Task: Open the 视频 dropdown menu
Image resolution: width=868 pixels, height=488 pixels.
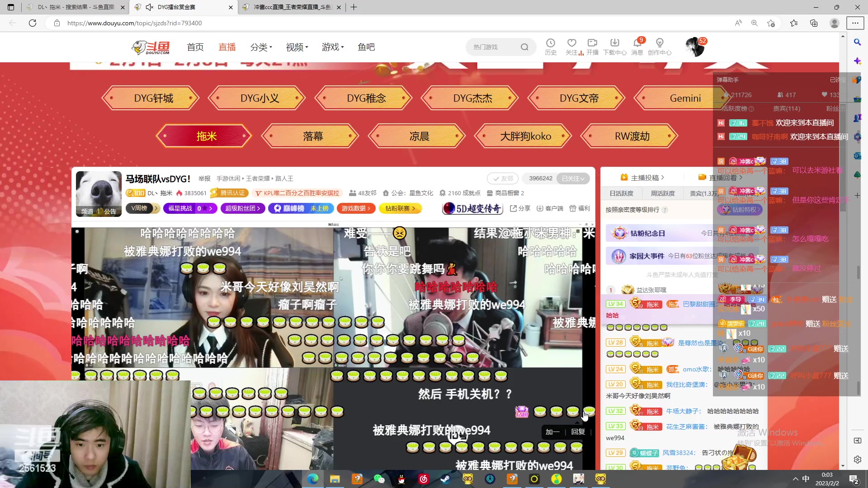Action: [297, 47]
